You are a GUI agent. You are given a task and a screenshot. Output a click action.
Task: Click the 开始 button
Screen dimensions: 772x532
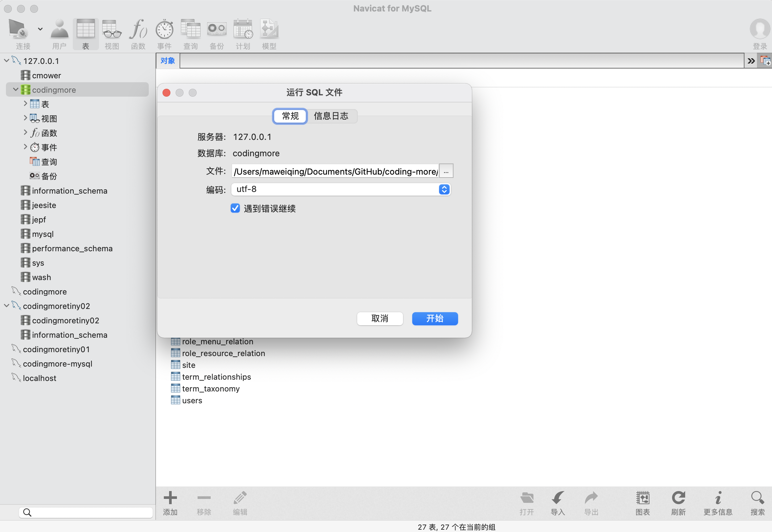click(x=435, y=318)
